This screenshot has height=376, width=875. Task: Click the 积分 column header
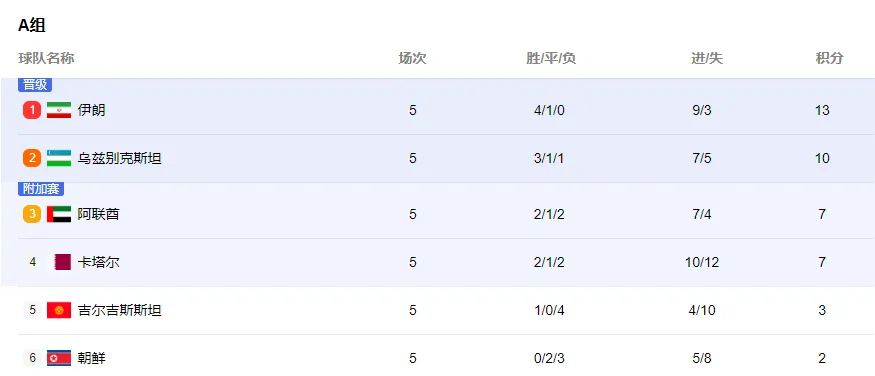(x=829, y=58)
